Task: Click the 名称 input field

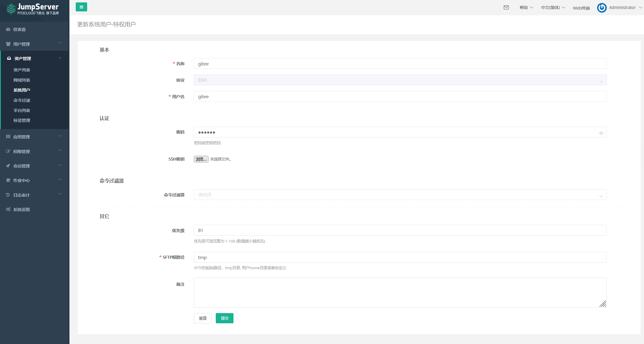Action: tap(400, 64)
